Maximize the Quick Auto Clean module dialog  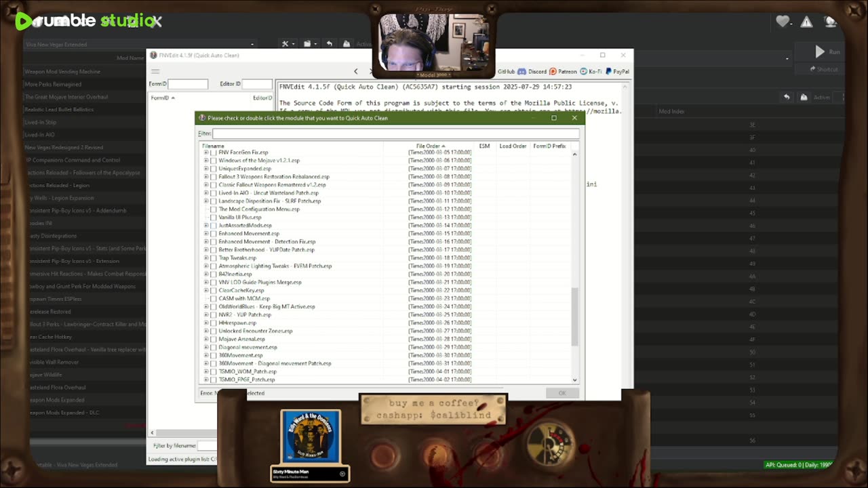pos(554,118)
